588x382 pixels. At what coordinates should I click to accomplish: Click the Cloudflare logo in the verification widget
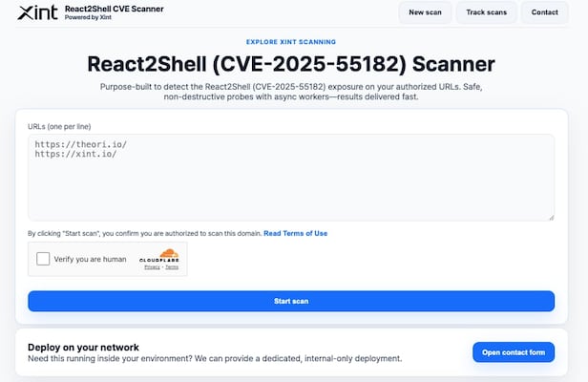[160, 255]
